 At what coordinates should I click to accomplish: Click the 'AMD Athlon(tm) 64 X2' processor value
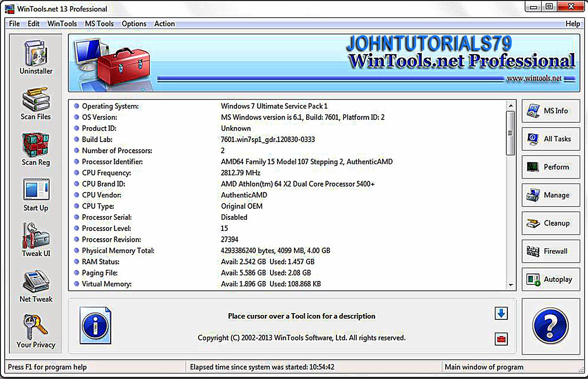(x=298, y=184)
